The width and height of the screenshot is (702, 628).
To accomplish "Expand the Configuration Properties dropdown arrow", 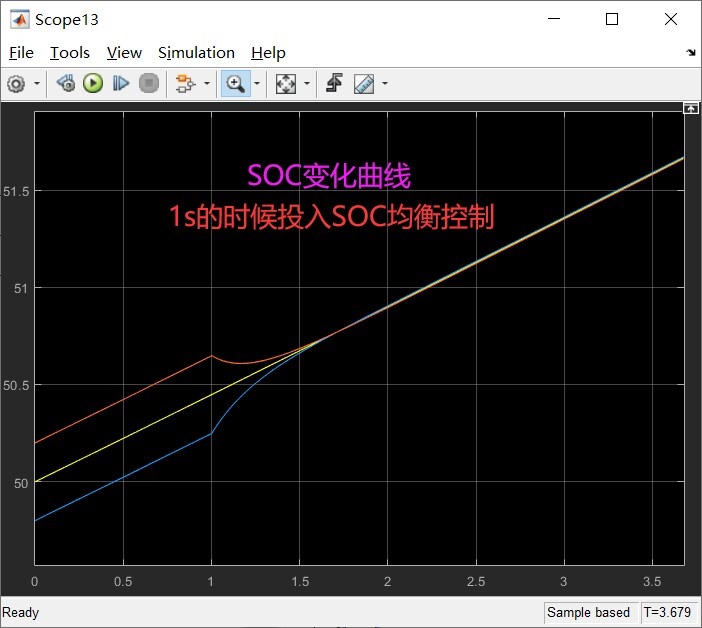I will pos(37,83).
